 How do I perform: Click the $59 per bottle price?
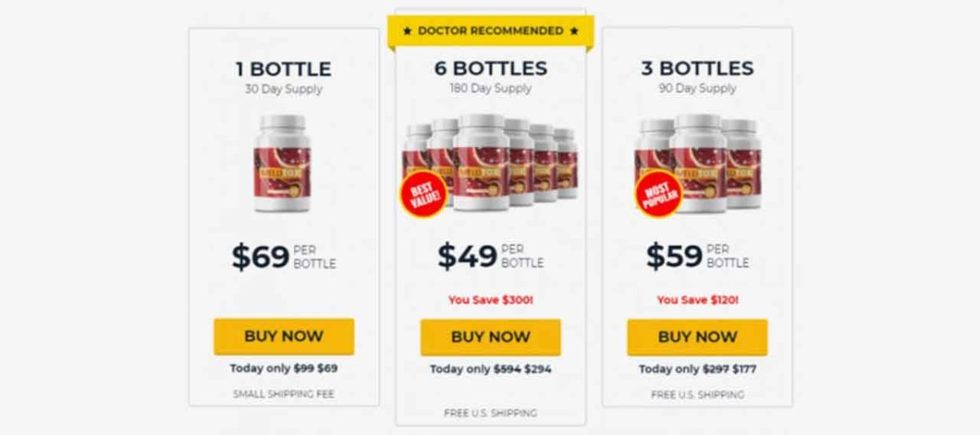coord(697,255)
